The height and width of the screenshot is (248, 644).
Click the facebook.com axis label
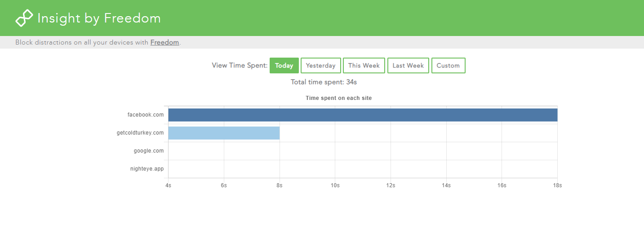146,115
